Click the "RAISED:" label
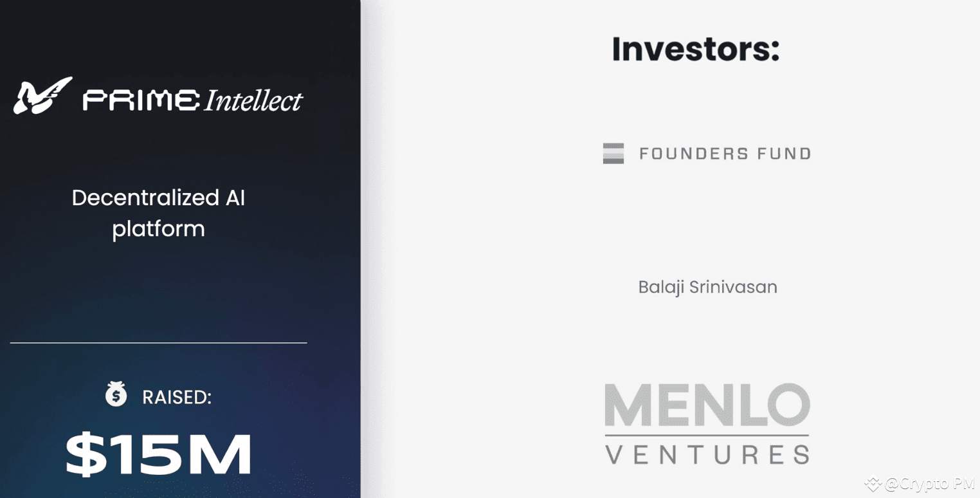 point(177,398)
